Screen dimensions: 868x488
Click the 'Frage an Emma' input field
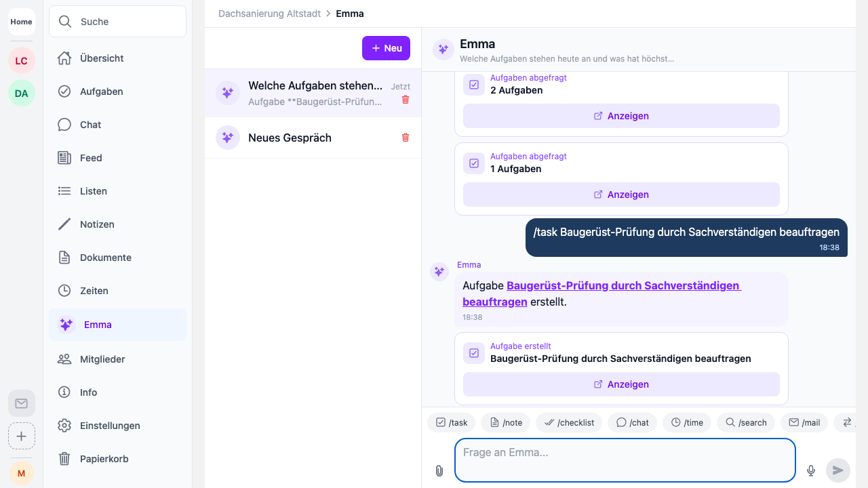pyautogui.click(x=624, y=460)
